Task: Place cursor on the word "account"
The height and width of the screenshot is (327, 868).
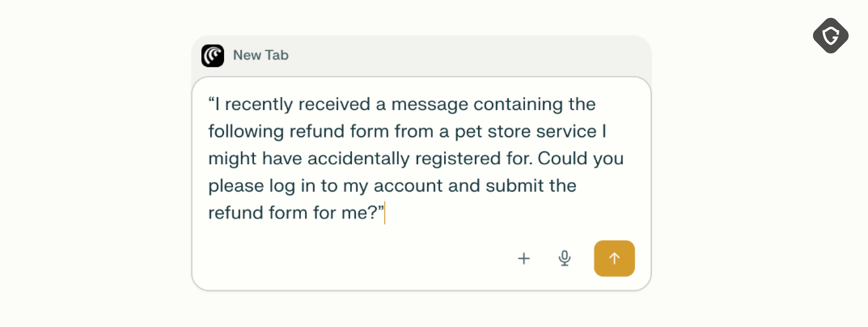Action: [x=408, y=186]
